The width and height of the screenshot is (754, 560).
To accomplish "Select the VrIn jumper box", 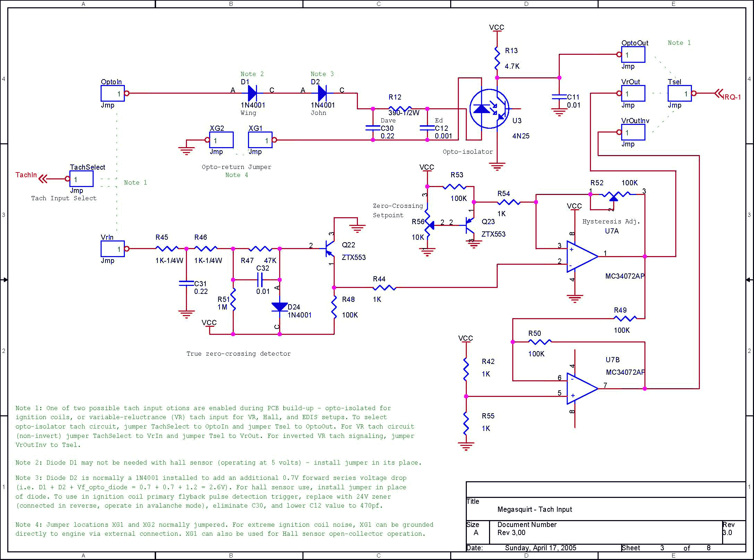I will pyautogui.click(x=113, y=249).
